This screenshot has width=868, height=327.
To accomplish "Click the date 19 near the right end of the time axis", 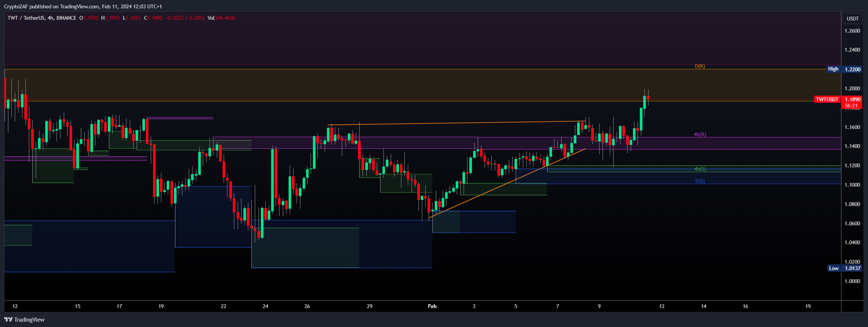I will pos(808,306).
